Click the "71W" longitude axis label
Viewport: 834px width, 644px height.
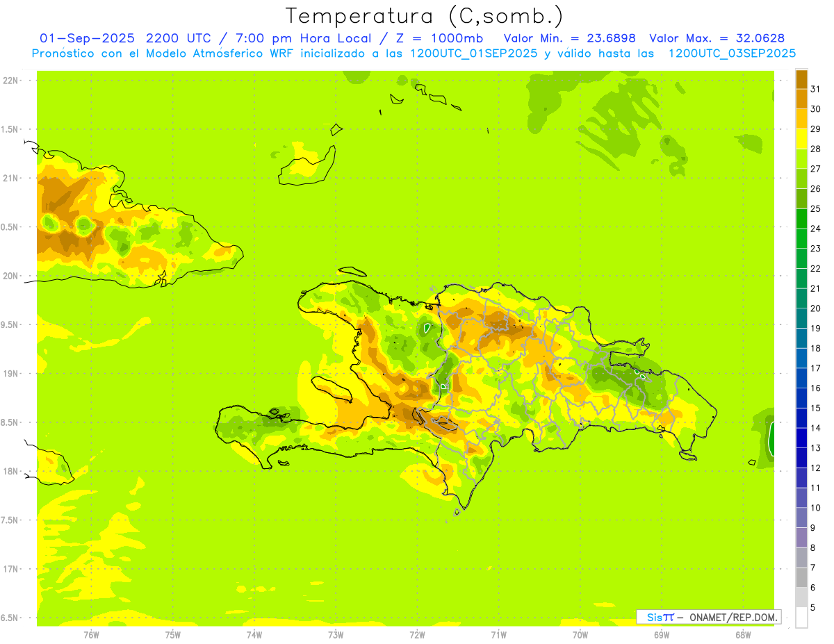(x=498, y=634)
